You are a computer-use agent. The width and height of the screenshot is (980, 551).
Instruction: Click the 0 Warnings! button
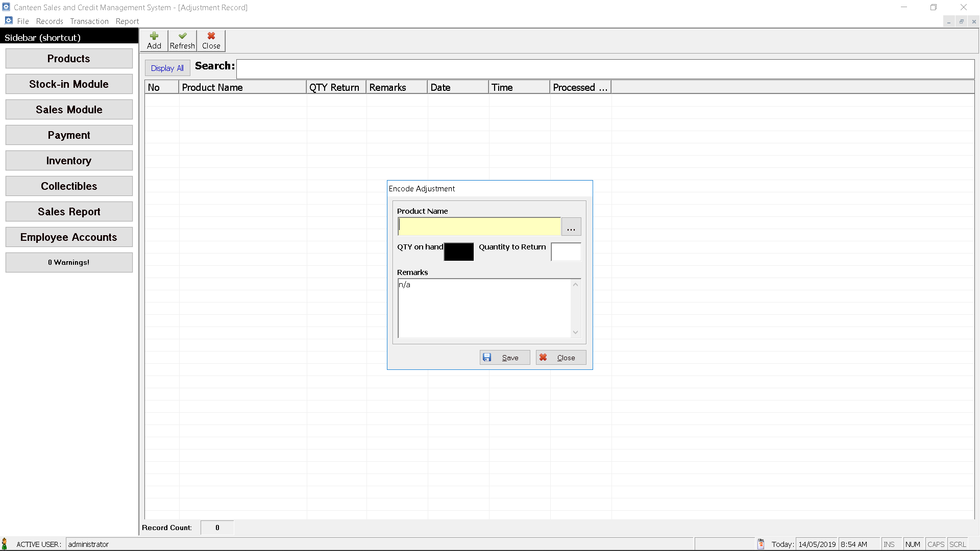click(x=69, y=262)
